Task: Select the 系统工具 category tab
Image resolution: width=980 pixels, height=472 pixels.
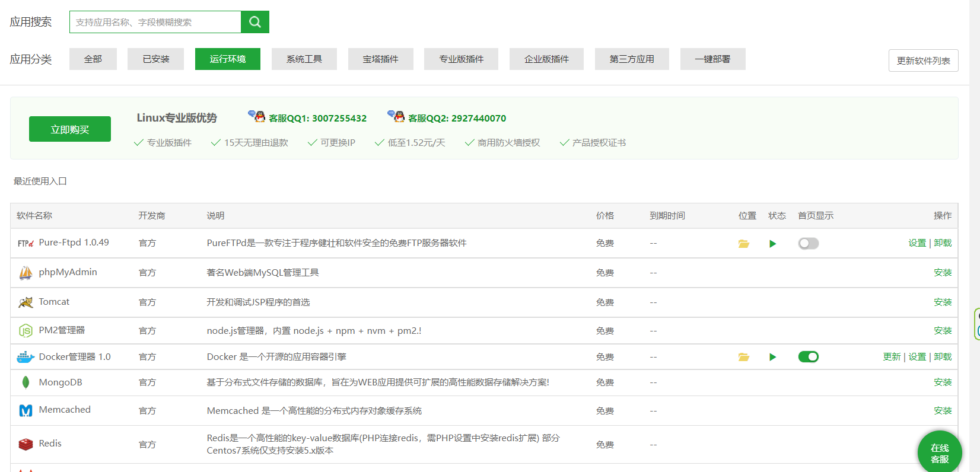Action: click(304, 59)
